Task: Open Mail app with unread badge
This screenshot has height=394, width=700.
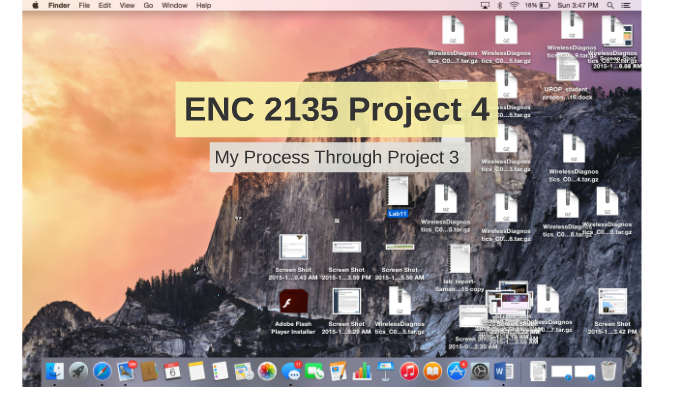Action: [x=126, y=371]
